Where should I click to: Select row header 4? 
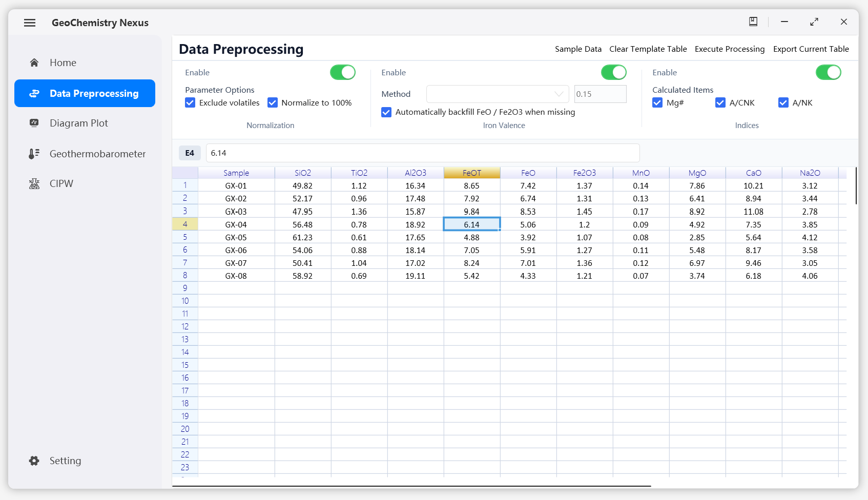point(185,224)
